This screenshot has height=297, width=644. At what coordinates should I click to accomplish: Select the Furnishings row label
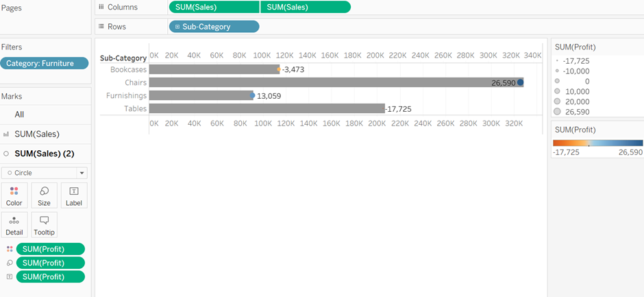[127, 95]
